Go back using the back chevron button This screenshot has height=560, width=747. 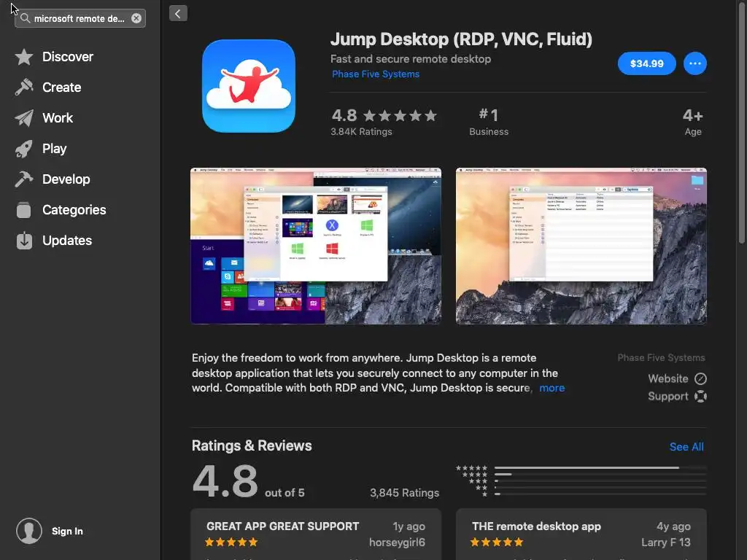tap(178, 13)
